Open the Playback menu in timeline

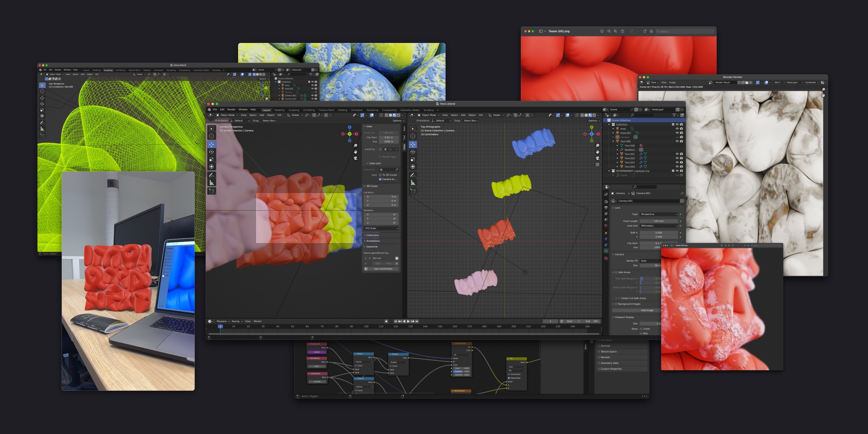(x=223, y=321)
